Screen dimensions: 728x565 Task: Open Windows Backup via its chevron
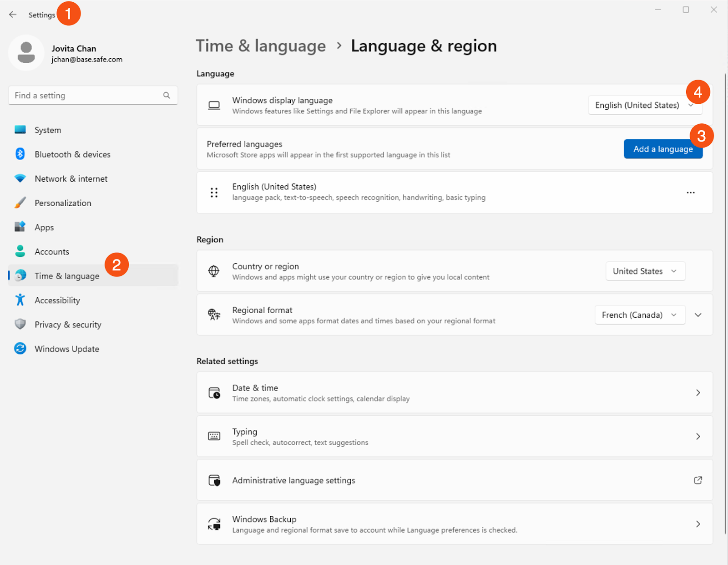[x=698, y=524]
